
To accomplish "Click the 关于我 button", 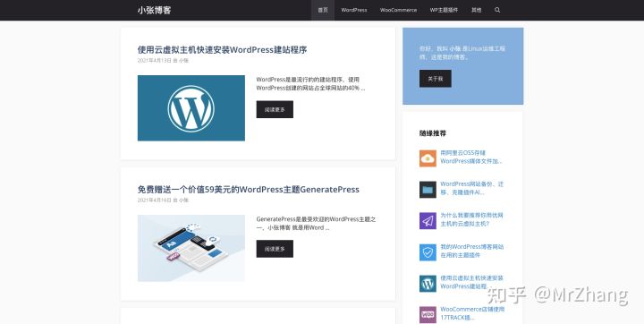I will click(436, 79).
